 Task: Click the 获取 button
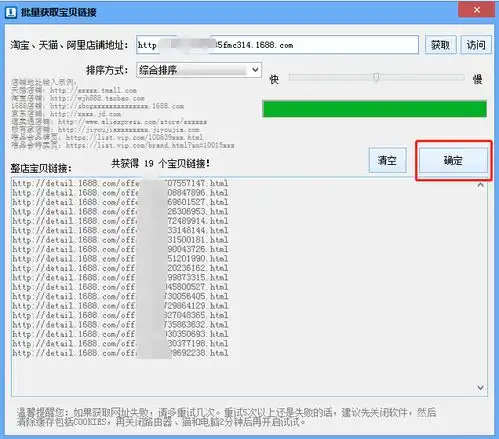point(440,45)
